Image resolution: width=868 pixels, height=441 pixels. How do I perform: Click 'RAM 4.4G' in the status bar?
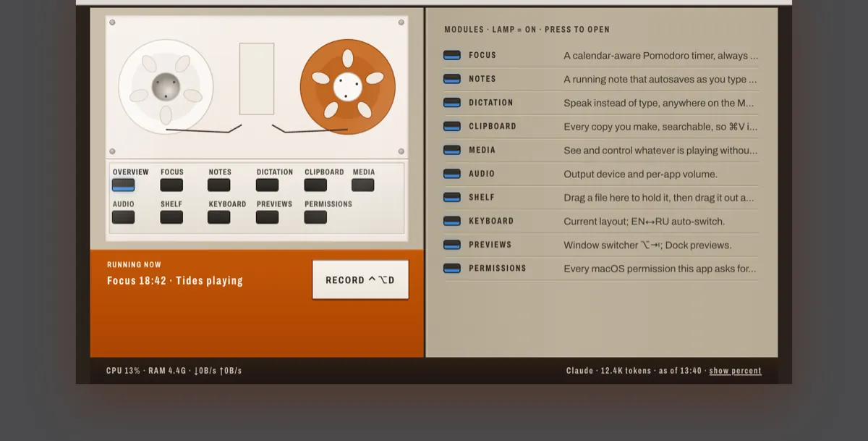[167, 371]
